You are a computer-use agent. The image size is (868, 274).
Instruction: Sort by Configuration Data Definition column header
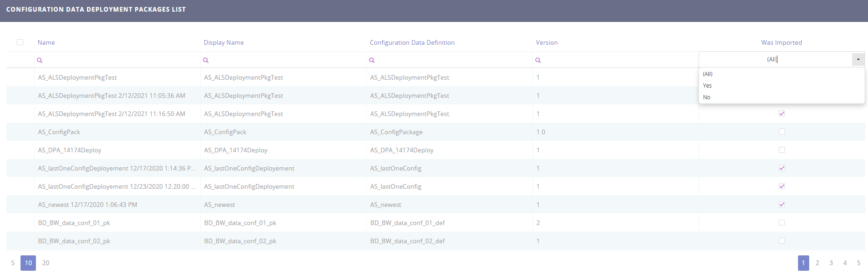pyautogui.click(x=412, y=42)
